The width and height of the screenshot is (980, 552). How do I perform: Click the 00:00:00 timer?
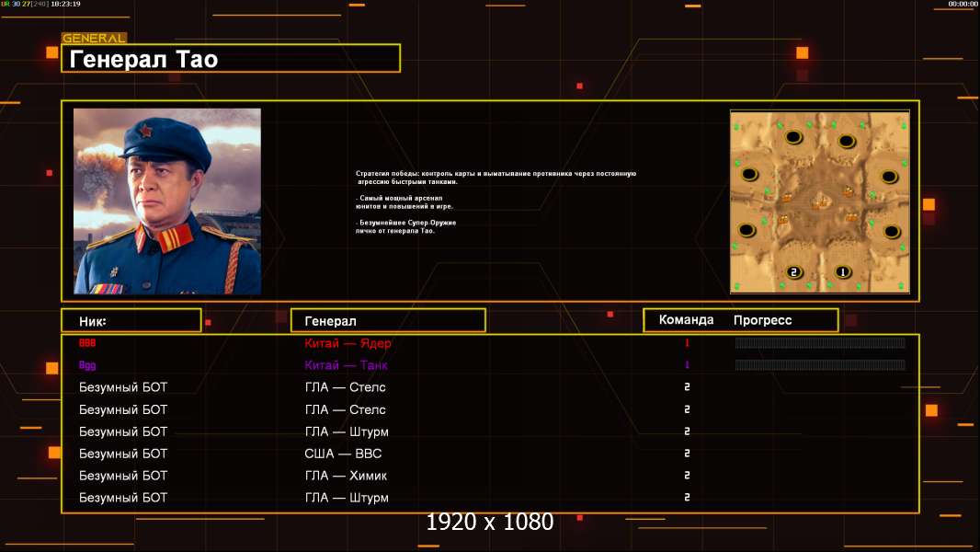(963, 4)
